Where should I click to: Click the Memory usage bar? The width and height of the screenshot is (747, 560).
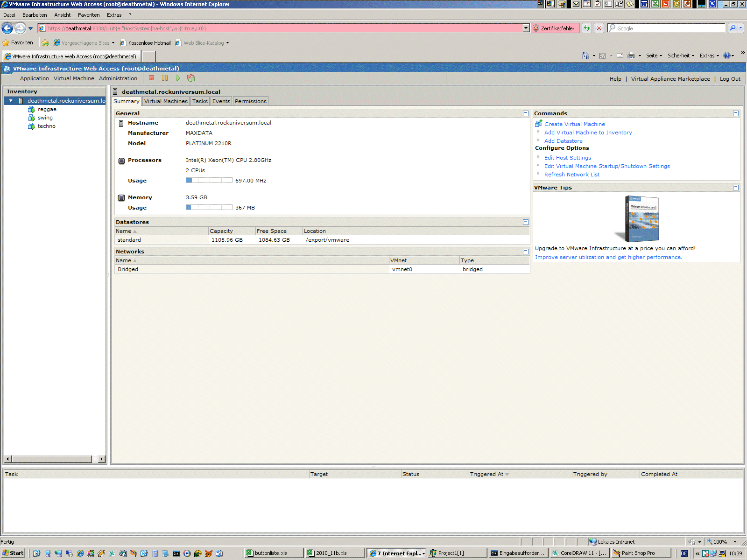pos(209,207)
